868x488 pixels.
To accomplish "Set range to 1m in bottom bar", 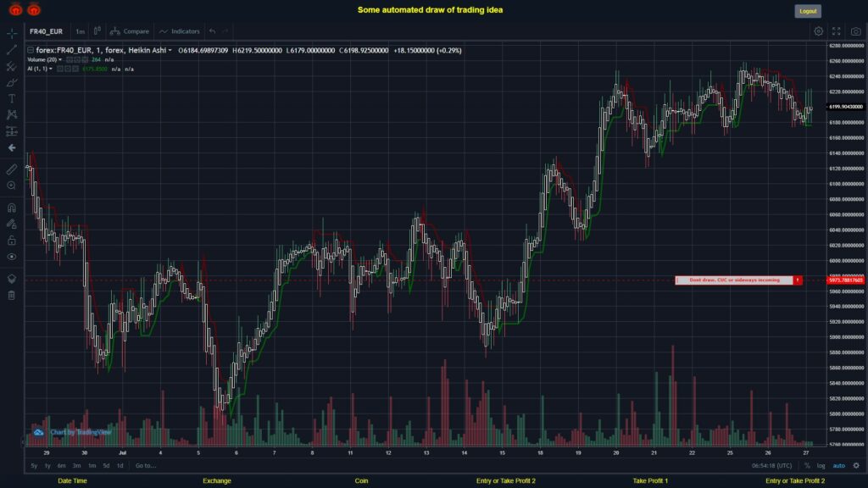I will (92, 466).
